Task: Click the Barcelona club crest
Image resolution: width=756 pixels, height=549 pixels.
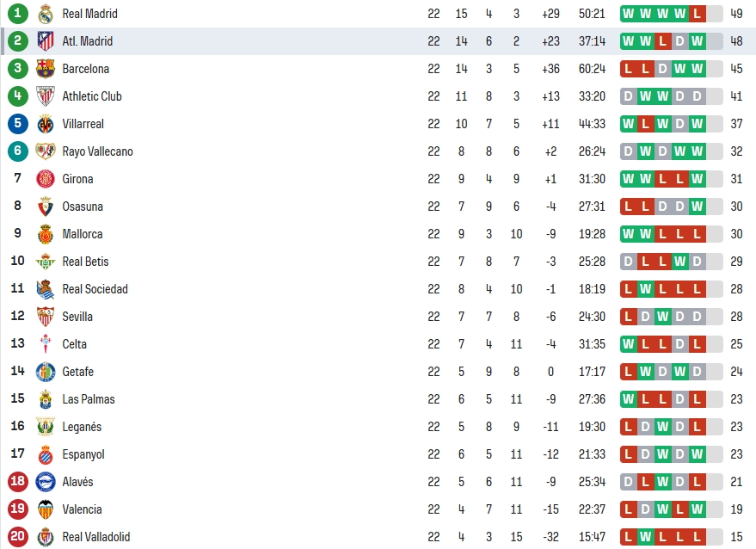Action: tap(46, 69)
